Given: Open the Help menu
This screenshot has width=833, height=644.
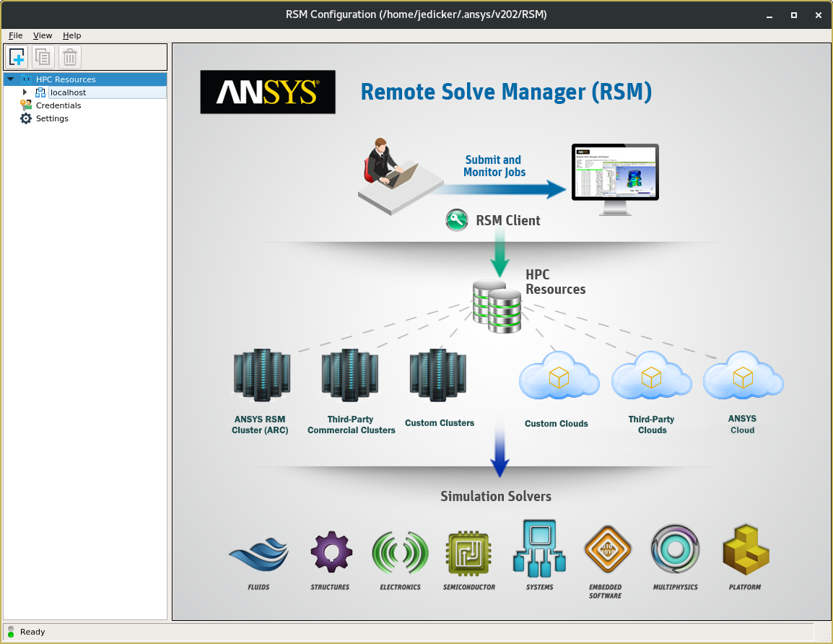Looking at the screenshot, I should 71,35.
